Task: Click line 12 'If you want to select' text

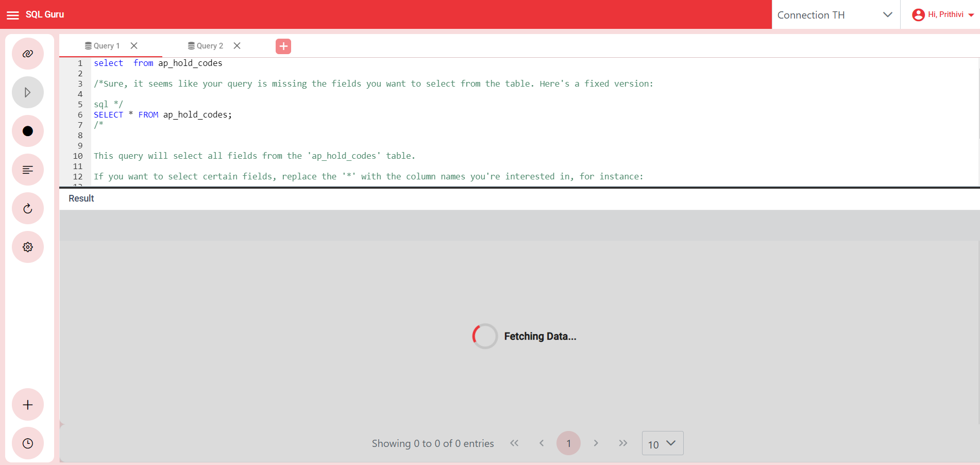Action: (368, 176)
